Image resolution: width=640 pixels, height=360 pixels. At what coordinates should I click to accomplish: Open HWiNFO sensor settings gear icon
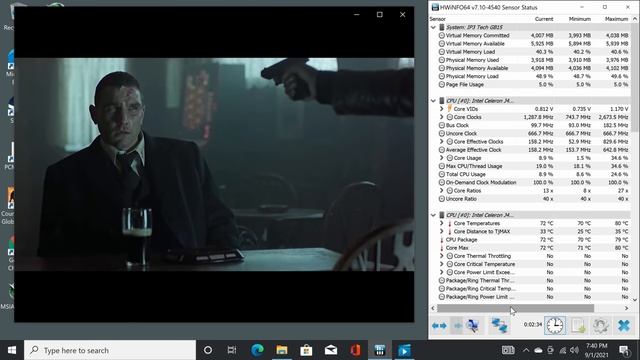[x=601, y=326]
